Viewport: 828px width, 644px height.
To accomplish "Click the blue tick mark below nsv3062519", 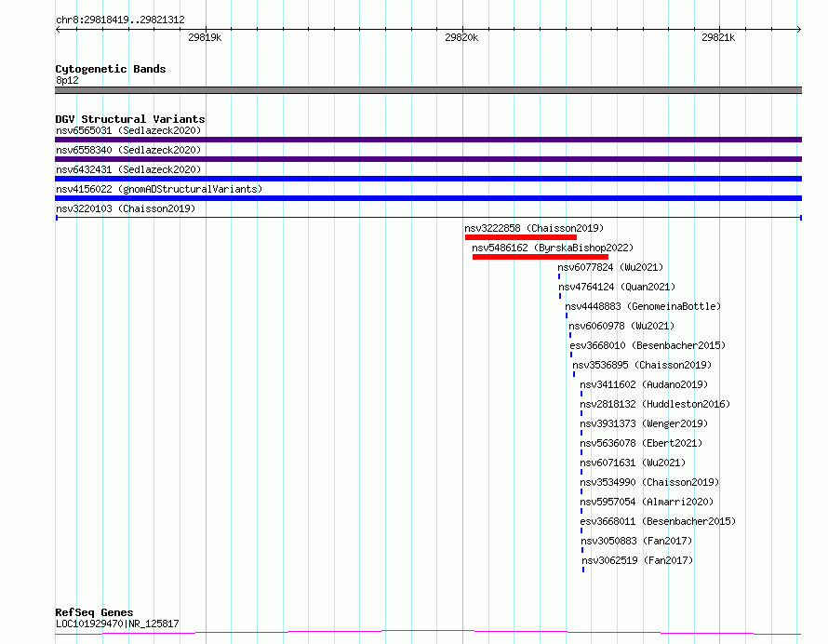I will [x=583, y=570].
